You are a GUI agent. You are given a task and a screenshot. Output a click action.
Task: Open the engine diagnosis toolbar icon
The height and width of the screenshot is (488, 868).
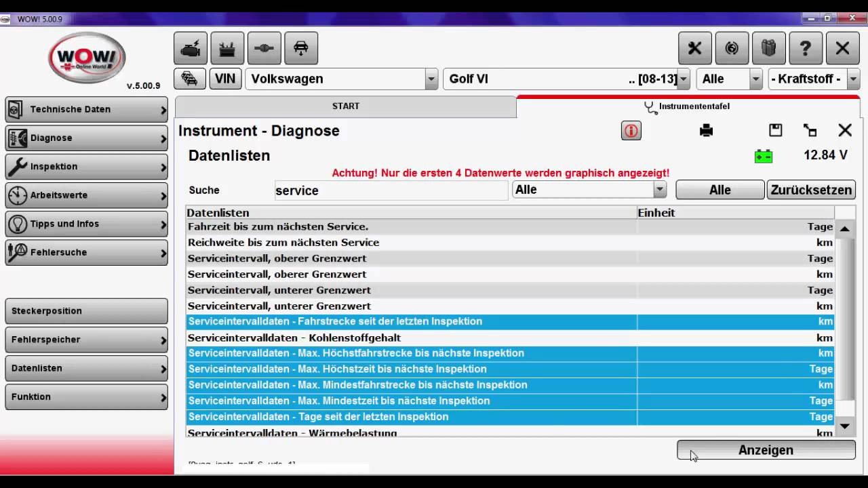(191, 48)
